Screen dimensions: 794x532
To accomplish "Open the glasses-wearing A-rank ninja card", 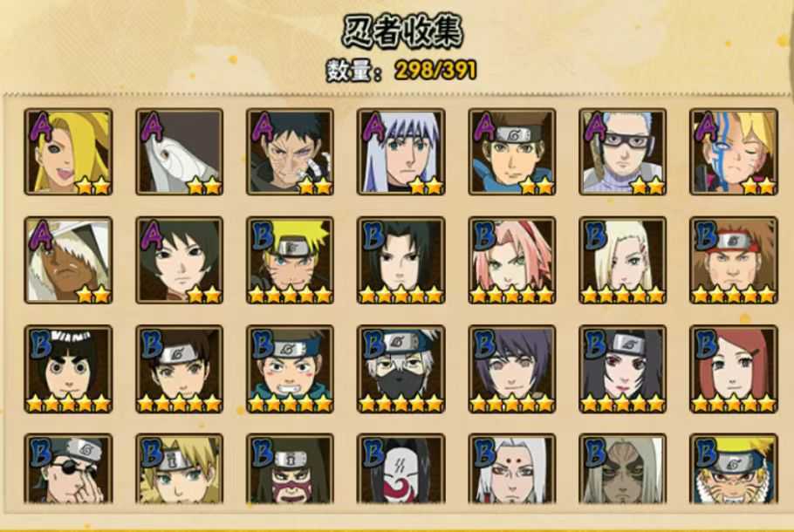I will point(622,152).
